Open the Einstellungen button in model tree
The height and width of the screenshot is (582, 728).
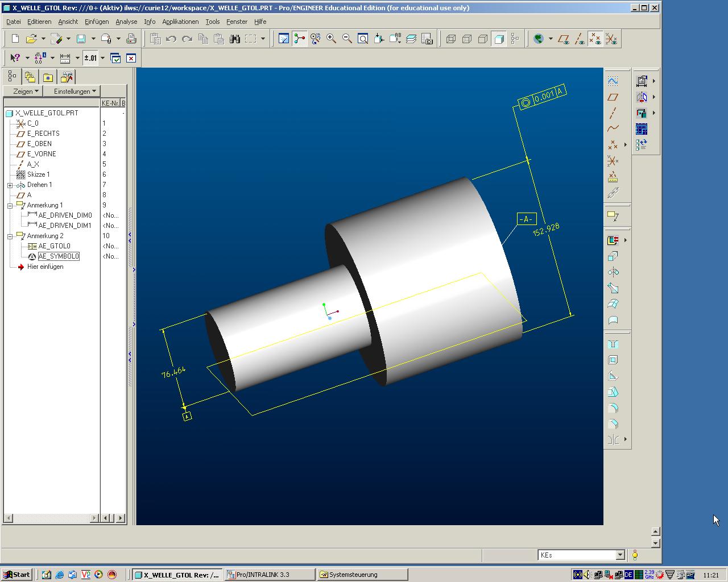click(75, 91)
